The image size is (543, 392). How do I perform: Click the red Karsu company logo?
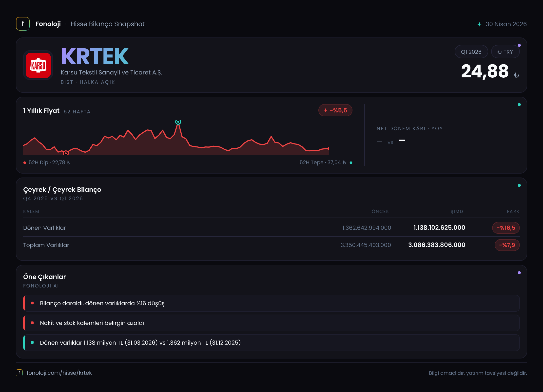38,65
